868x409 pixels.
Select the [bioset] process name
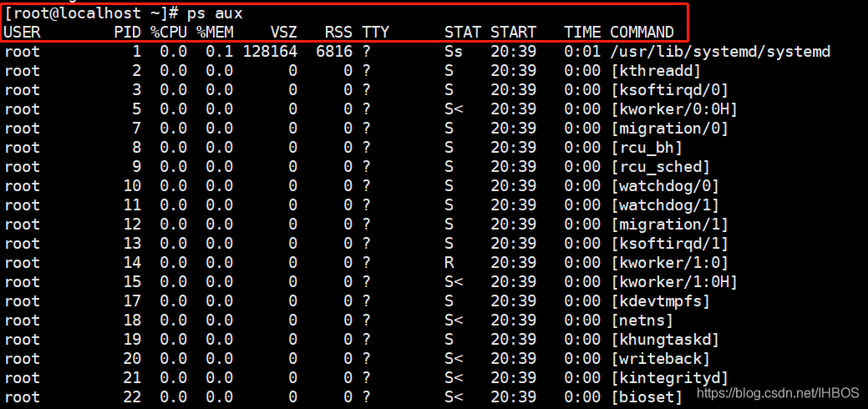[647, 396]
